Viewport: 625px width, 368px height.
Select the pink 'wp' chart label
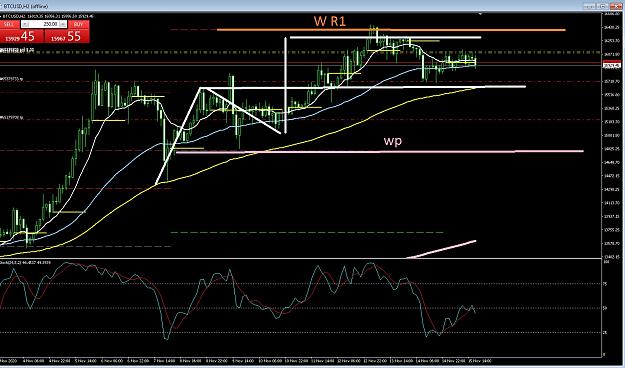tap(393, 140)
